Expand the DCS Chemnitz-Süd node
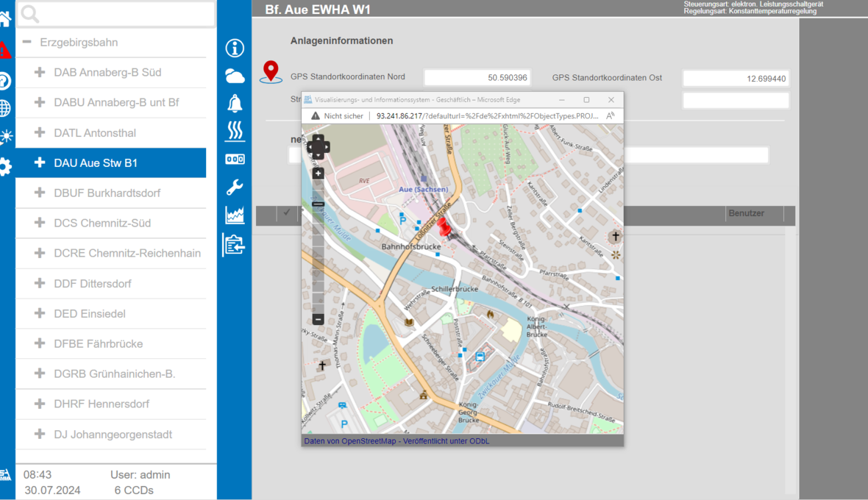 point(40,224)
